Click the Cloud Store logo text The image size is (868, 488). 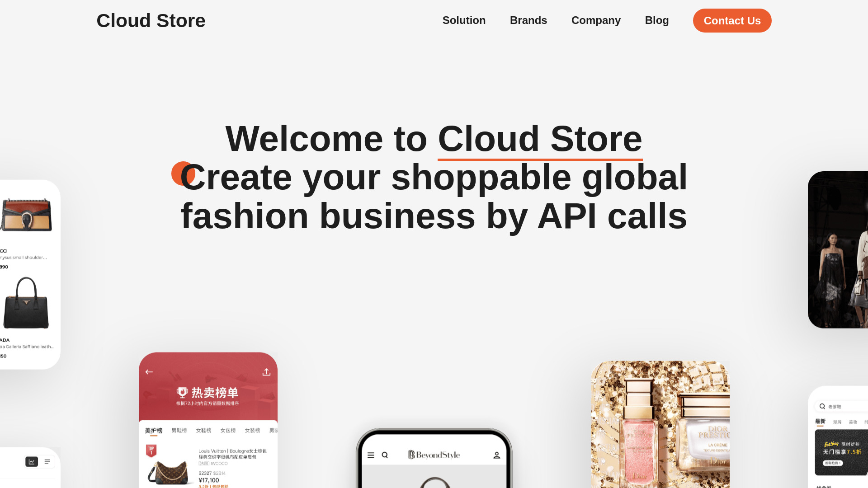coord(150,20)
